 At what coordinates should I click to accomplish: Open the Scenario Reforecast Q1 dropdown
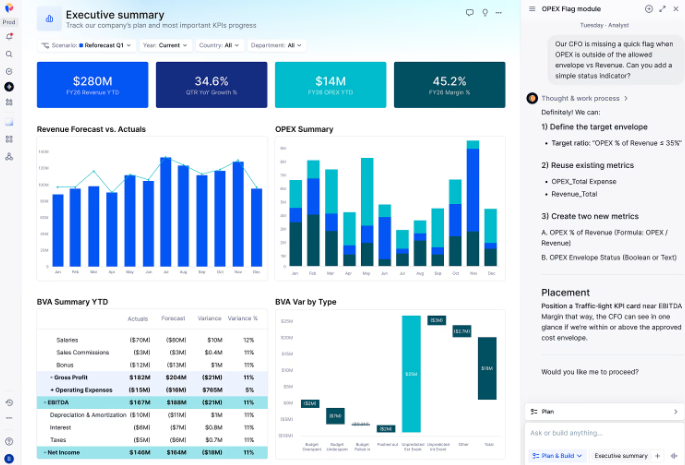click(x=83, y=45)
